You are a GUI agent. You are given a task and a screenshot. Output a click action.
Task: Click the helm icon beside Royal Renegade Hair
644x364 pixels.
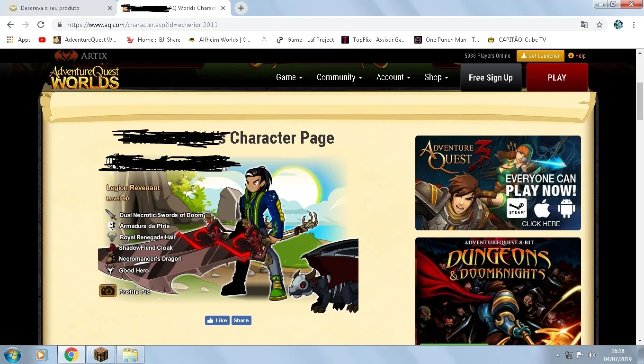tap(112, 237)
